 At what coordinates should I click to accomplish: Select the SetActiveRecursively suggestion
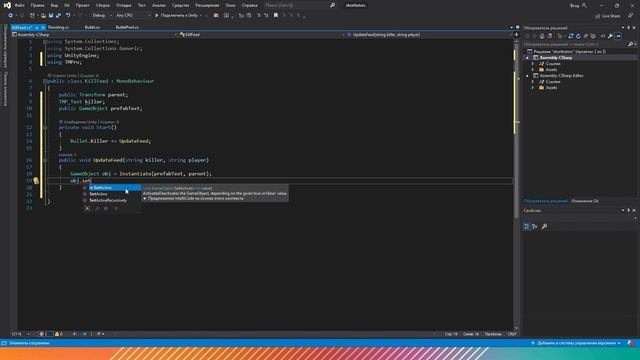click(108, 200)
